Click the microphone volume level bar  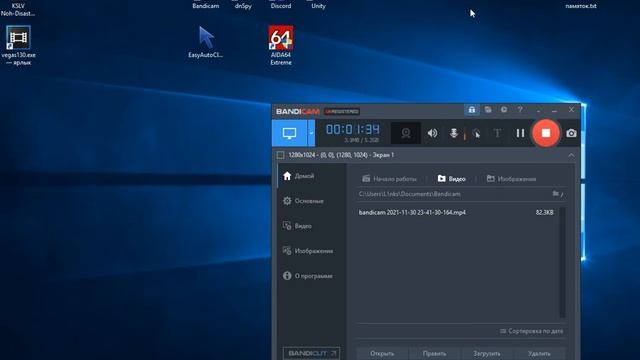464,133
